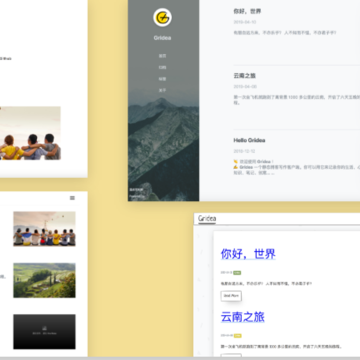Click the date below the gray 你好，世界 title
Viewport: 360px width, 360px height.
[245, 22]
